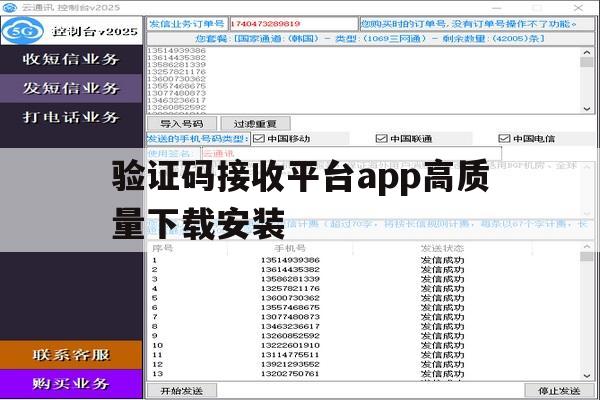Click 发信成功 status in row 1
Viewport: 600px width, 400px height.
(442, 260)
